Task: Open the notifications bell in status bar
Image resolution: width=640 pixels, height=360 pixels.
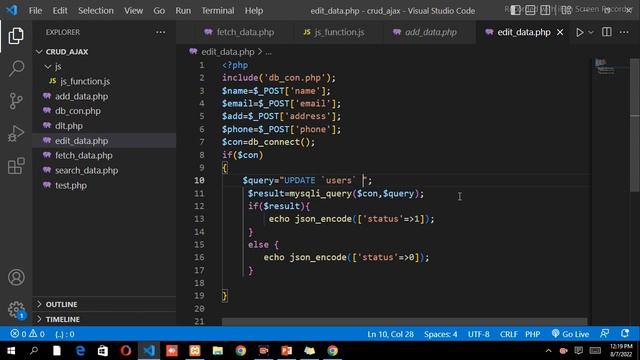Action: click(625, 334)
